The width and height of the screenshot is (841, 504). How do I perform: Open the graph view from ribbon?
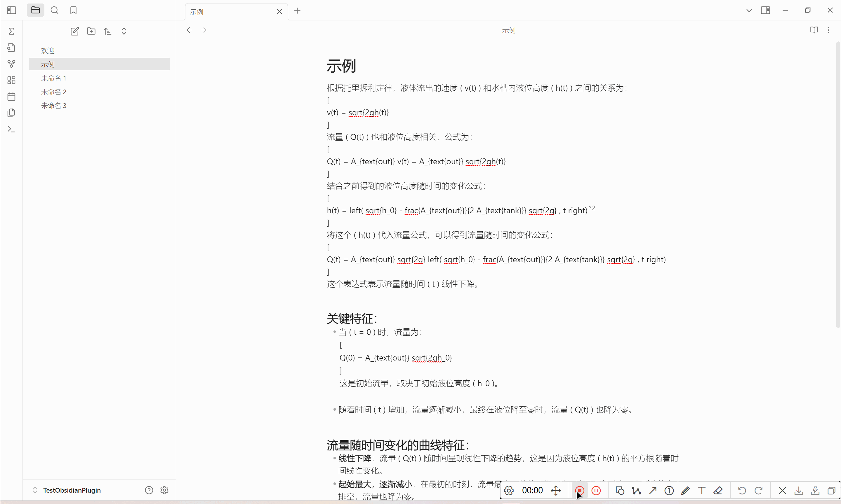point(11,64)
